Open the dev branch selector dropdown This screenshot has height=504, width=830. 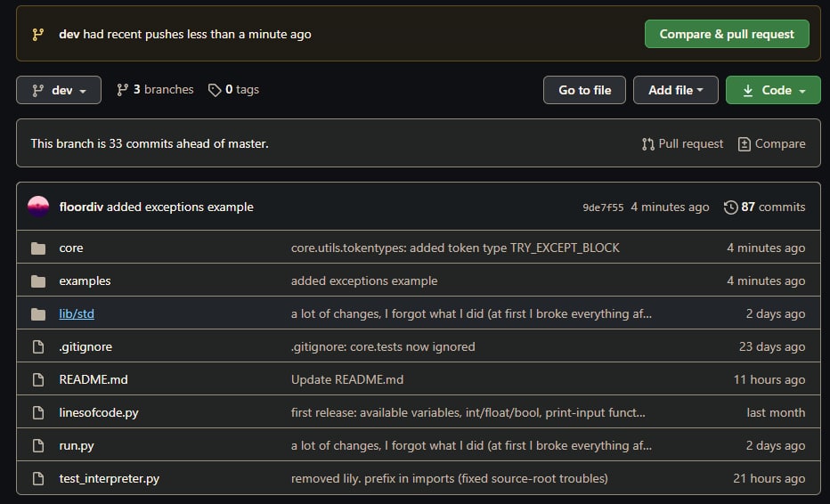[59, 90]
